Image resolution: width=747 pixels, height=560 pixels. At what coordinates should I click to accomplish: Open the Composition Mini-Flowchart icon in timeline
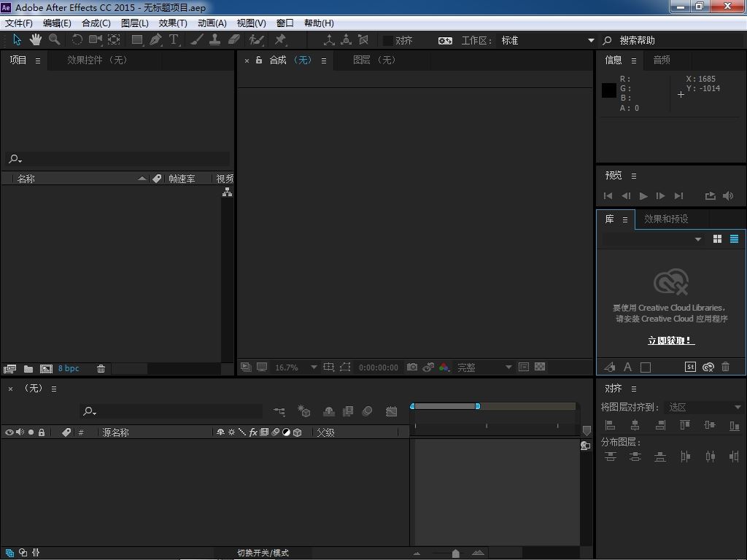pyautogui.click(x=279, y=411)
